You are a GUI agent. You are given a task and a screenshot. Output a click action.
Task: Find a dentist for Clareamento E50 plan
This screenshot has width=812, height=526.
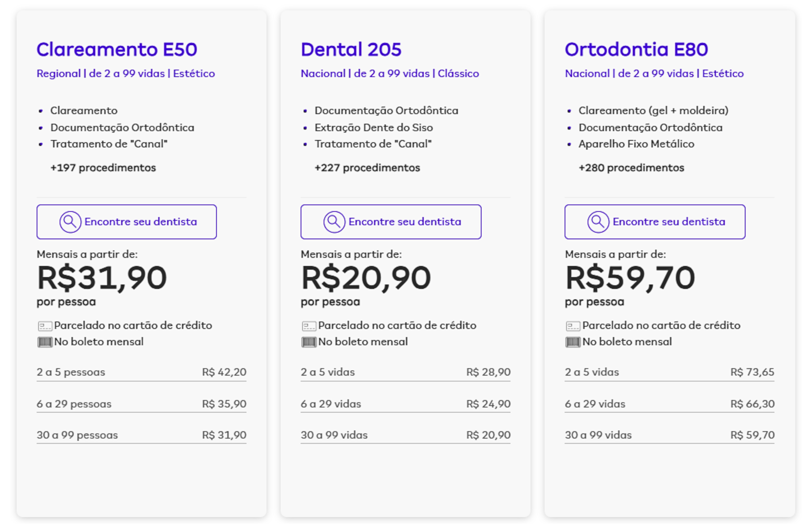(x=127, y=222)
